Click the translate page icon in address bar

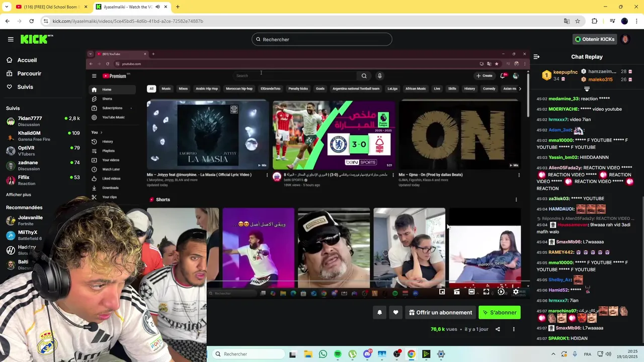[x=567, y=21]
